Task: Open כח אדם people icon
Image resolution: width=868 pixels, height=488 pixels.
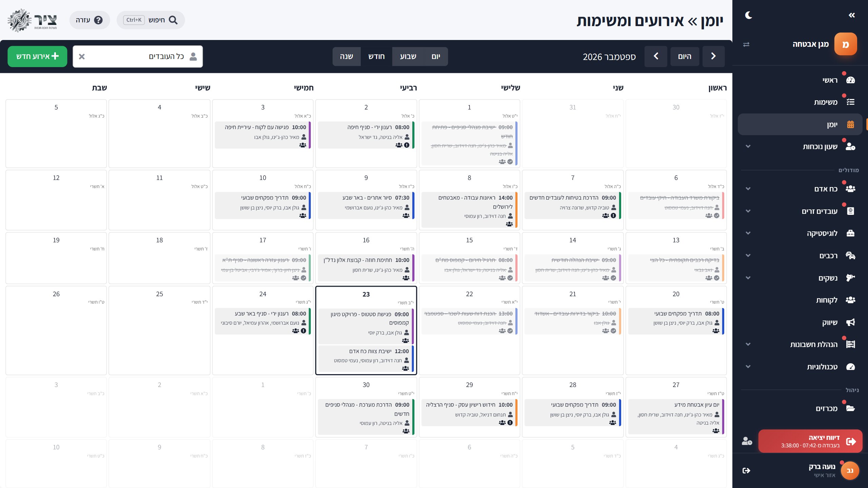Action: pyautogui.click(x=850, y=189)
